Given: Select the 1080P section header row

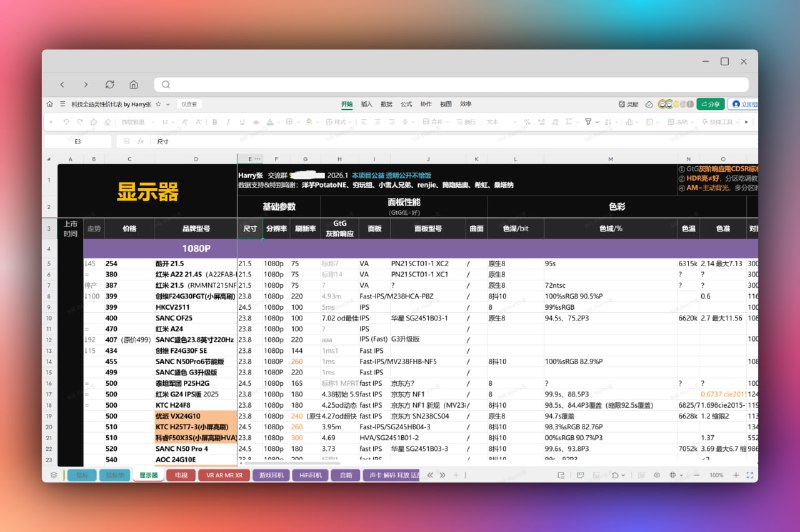Looking at the screenshot, I should coord(420,248).
